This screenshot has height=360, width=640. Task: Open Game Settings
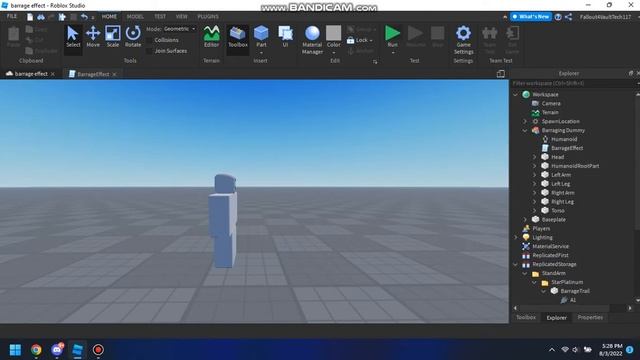[463, 40]
